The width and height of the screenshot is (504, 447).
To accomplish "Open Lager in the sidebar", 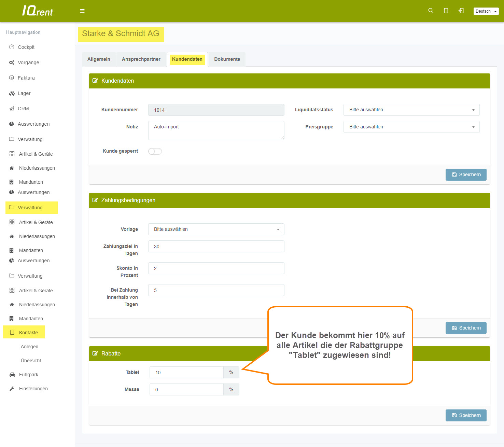I will (x=24, y=93).
